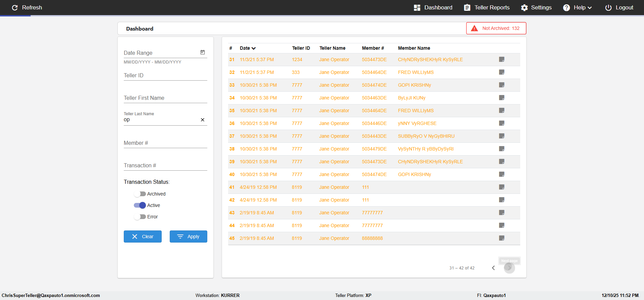Image resolution: width=644 pixels, height=300 pixels.
Task: Click the Teller ID column header
Action: click(x=301, y=48)
